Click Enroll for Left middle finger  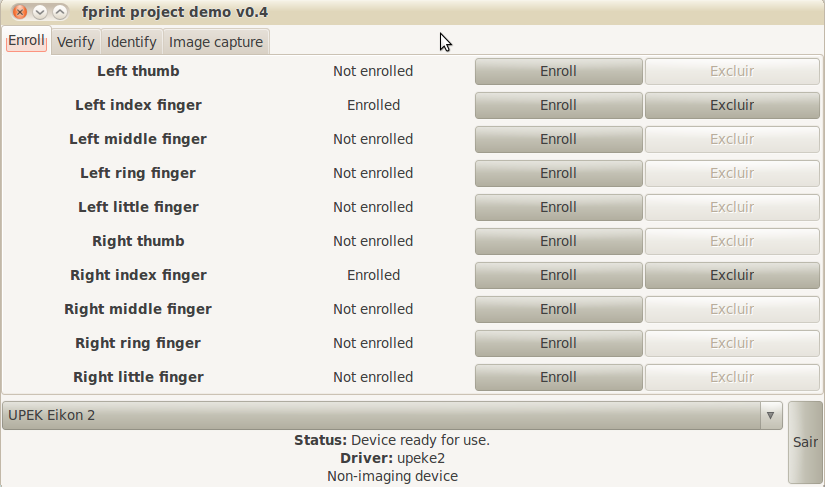[x=558, y=139]
